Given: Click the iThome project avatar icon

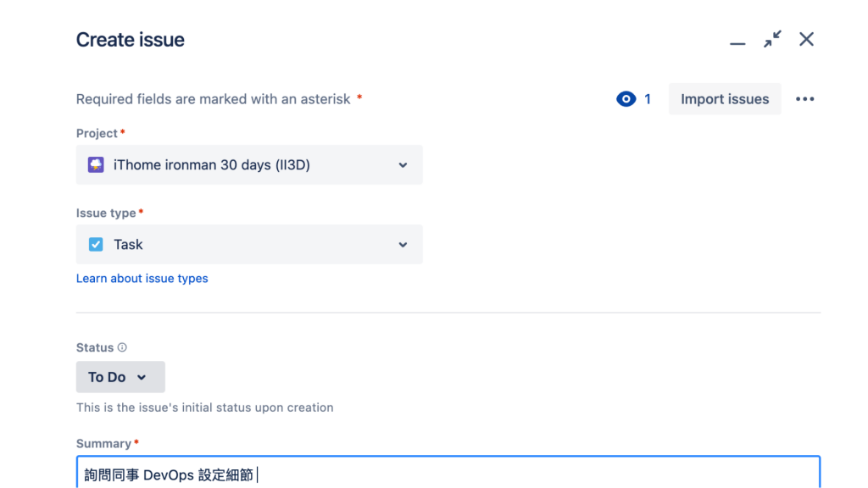Looking at the screenshot, I should pos(96,165).
